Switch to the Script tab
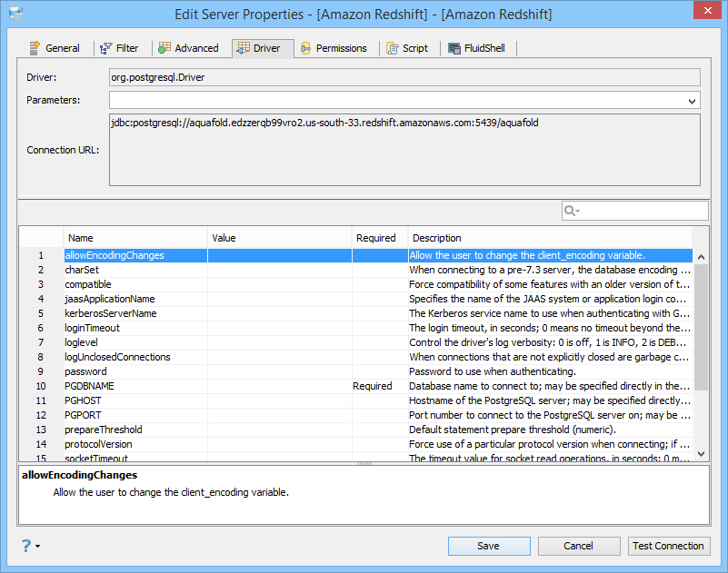Image resolution: width=728 pixels, height=573 pixels. click(x=407, y=48)
